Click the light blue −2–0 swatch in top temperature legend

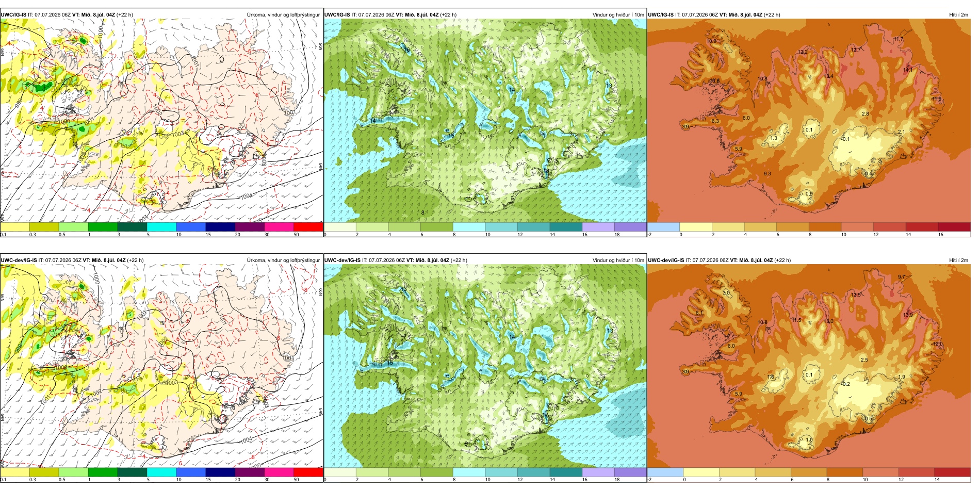[x=663, y=227]
